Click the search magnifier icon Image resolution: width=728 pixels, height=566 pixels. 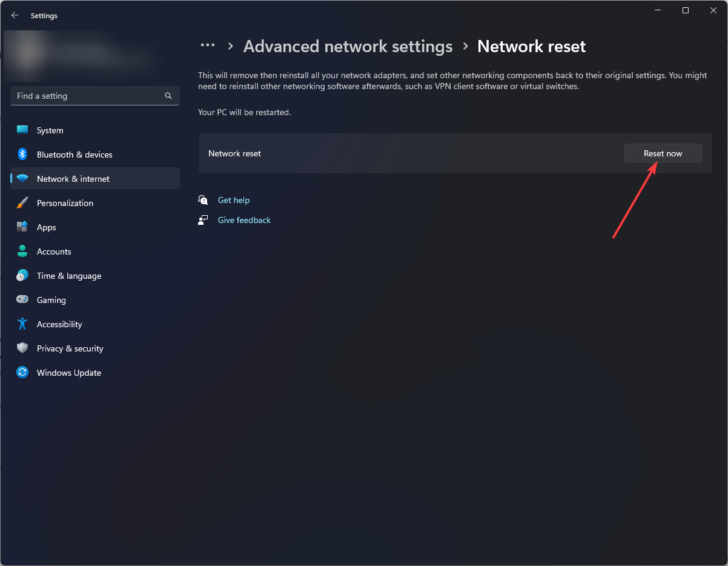[x=168, y=95]
